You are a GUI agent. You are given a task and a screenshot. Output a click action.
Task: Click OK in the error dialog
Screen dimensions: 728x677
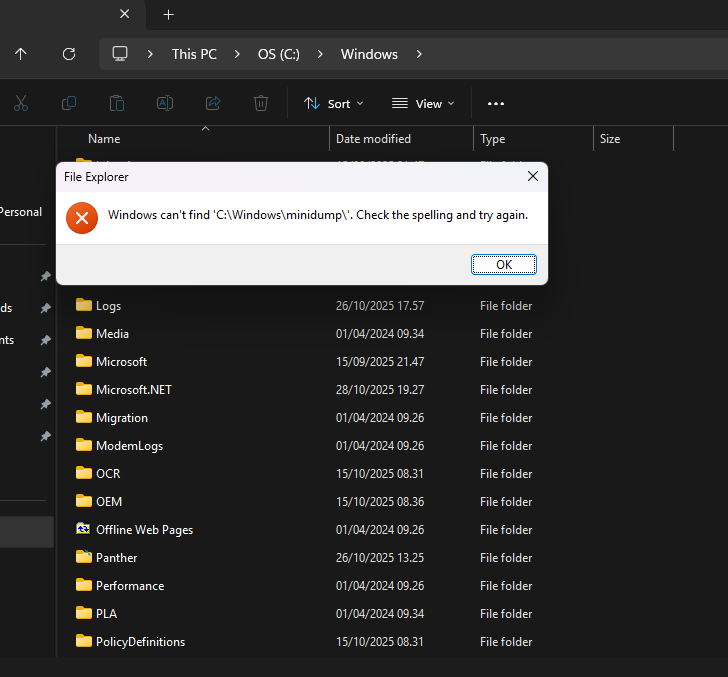(x=503, y=264)
